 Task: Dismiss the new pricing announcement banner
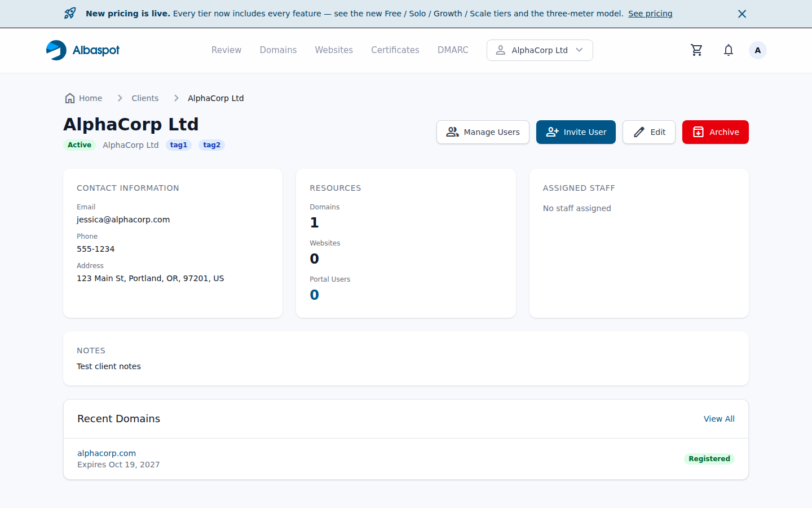(x=742, y=14)
